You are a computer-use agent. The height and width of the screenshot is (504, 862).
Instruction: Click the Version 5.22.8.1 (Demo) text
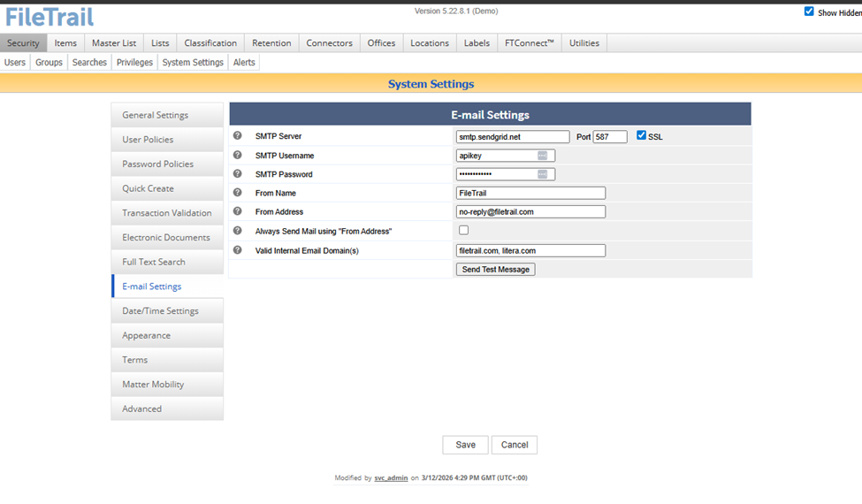[x=456, y=11]
